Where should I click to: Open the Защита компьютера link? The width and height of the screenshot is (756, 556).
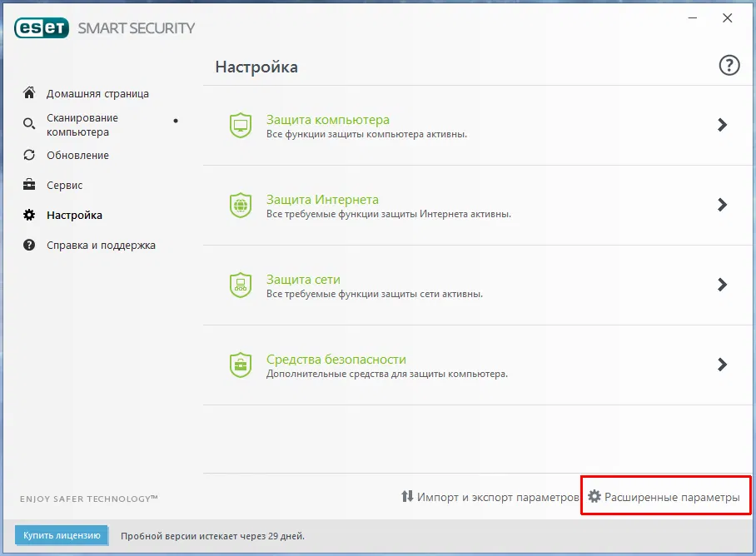coord(328,120)
